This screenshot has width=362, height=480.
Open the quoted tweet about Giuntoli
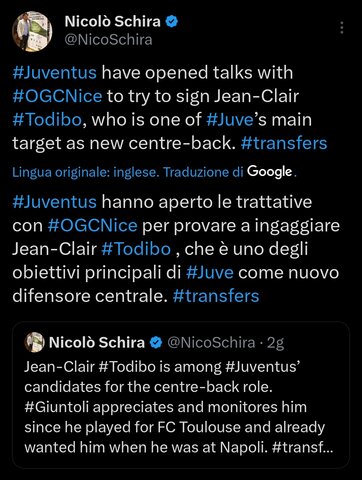(181, 395)
